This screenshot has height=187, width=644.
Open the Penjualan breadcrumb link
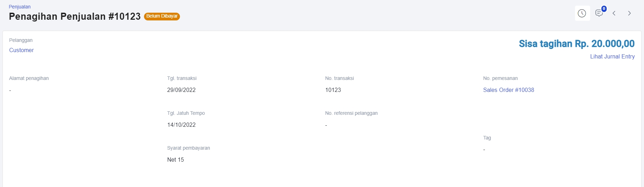click(20, 7)
